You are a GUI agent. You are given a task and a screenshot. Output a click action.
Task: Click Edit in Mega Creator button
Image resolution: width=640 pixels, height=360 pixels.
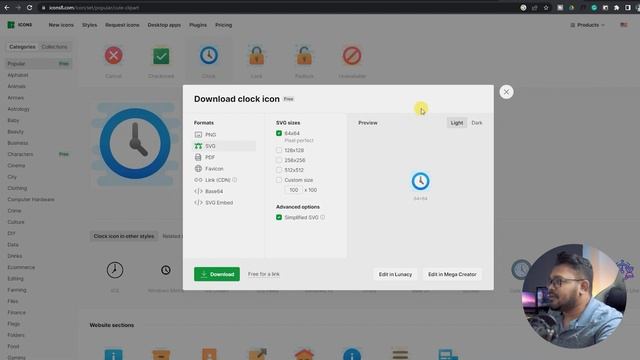[x=452, y=274]
